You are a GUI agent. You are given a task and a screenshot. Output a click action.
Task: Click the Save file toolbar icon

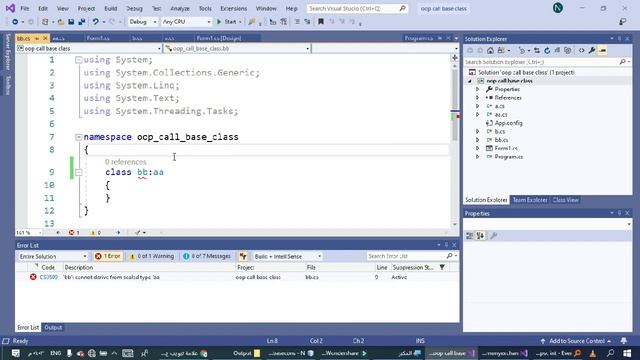click(71, 22)
